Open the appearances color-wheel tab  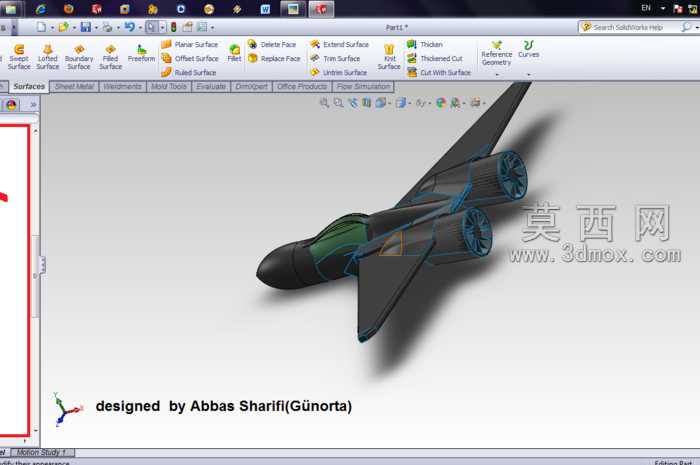pos(11,105)
